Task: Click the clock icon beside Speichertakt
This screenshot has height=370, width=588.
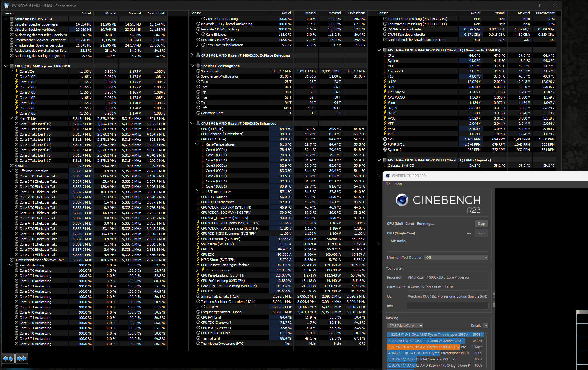Action: (198, 71)
